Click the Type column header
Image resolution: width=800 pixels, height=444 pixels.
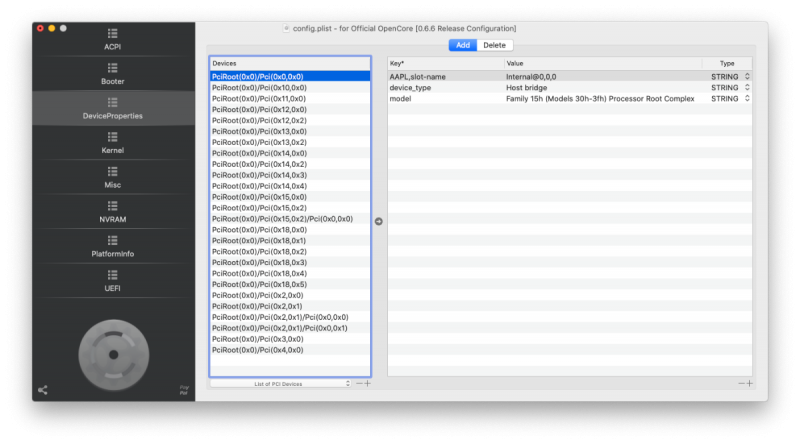pos(727,63)
